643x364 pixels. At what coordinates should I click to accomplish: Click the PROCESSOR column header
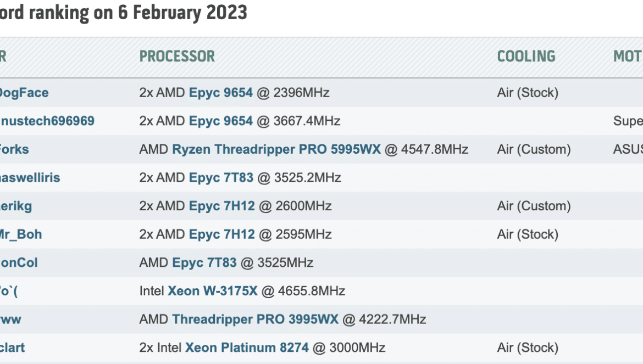click(177, 57)
